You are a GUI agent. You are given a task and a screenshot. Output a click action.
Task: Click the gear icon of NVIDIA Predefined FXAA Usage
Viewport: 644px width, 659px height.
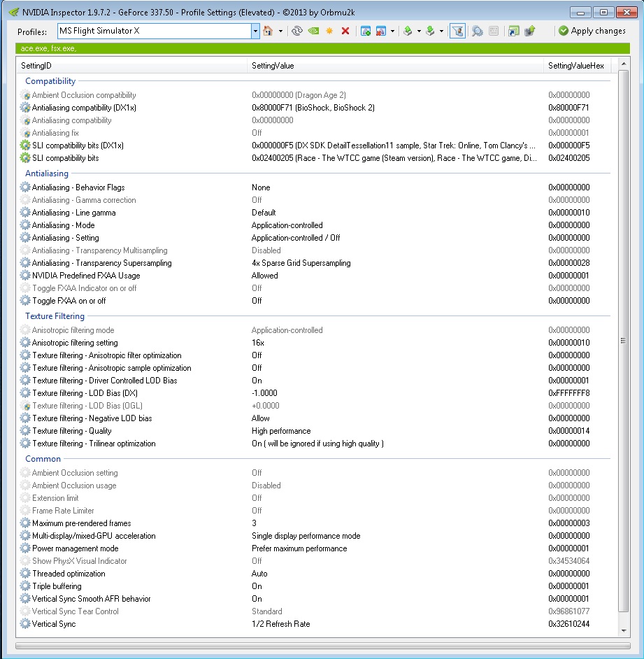coord(26,276)
